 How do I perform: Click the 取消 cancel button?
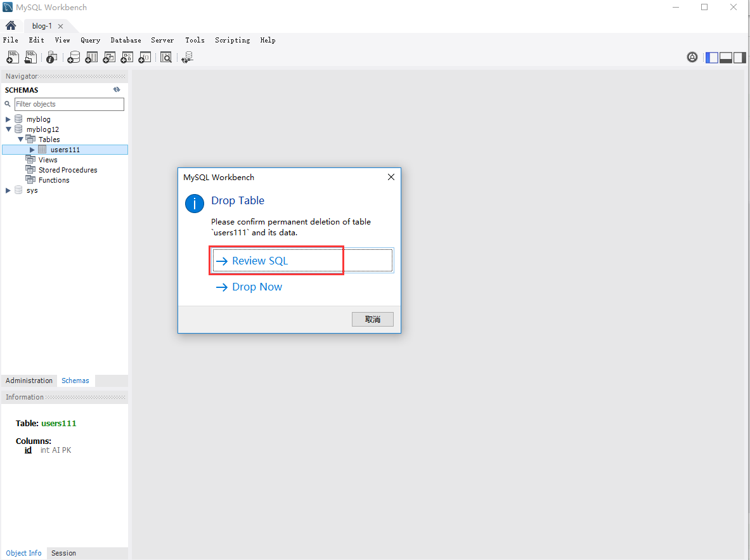pyautogui.click(x=373, y=319)
